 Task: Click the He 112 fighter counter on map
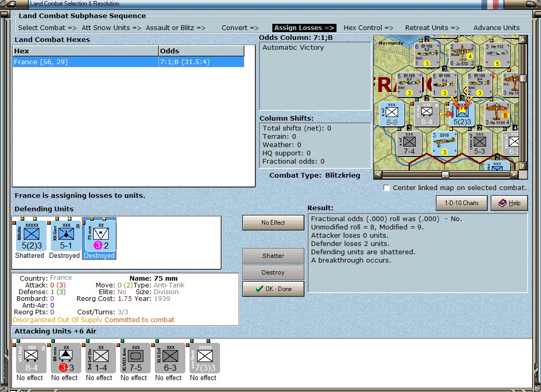click(x=497, y=54)
